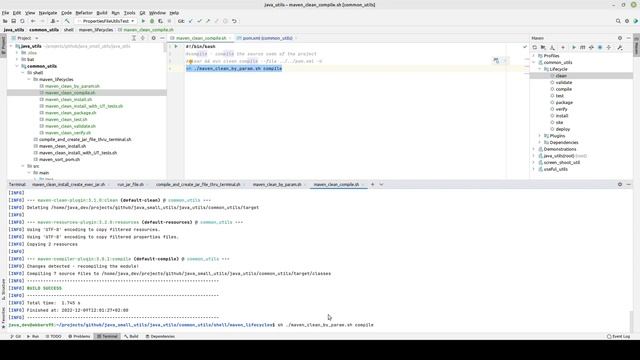
Task: Open Project panel options gear
Action: [x=153, y=38]
